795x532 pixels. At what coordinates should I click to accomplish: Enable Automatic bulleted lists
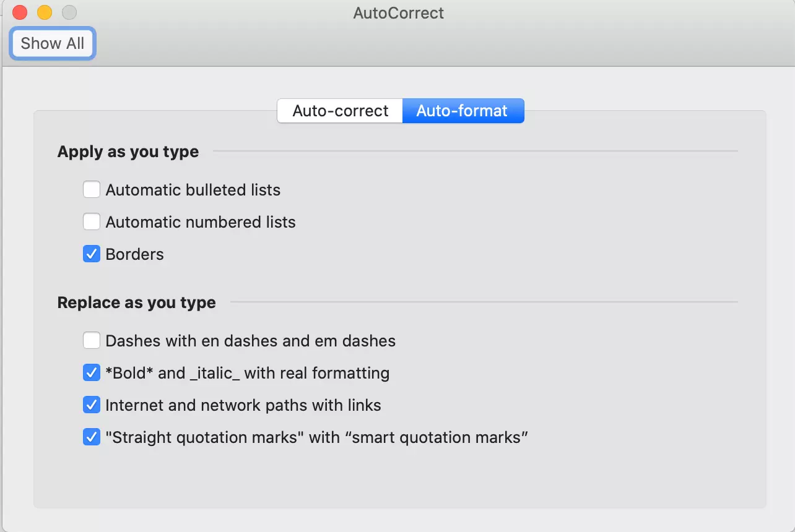pos(92,189)
